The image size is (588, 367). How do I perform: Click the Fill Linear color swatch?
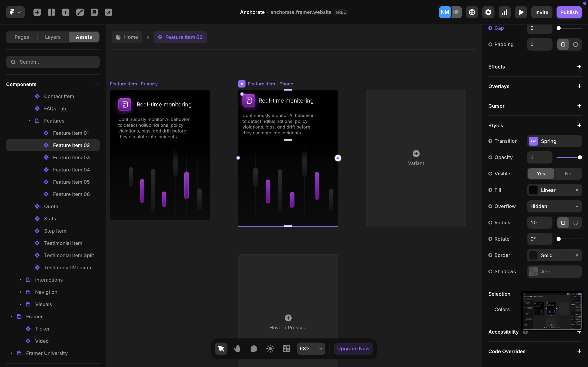tap(533, 190)
